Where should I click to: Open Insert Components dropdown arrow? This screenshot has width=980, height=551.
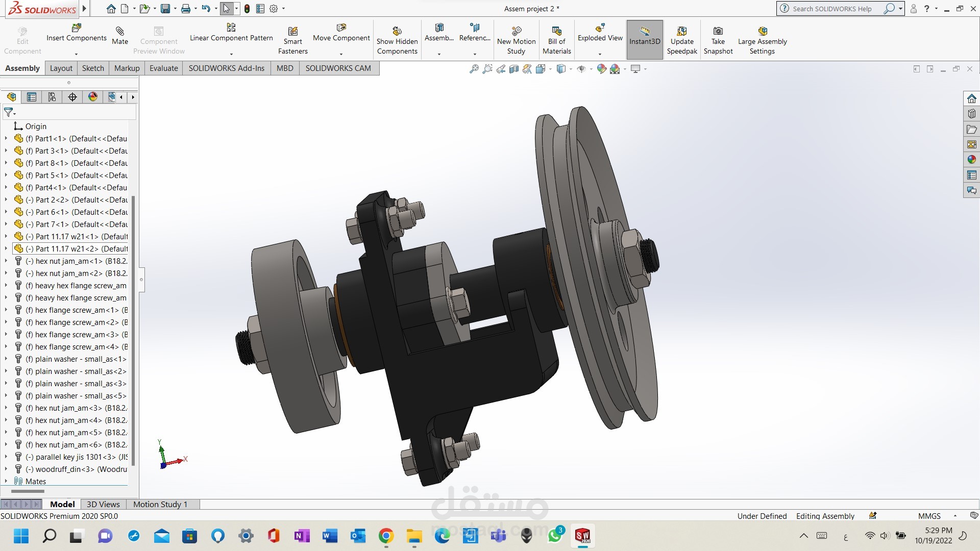coord(76,54)
